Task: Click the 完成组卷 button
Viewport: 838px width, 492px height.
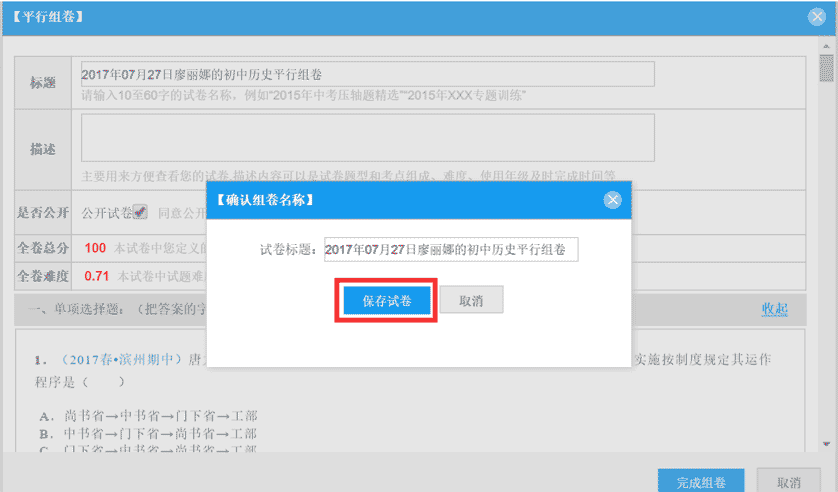Action: [701, 482]
